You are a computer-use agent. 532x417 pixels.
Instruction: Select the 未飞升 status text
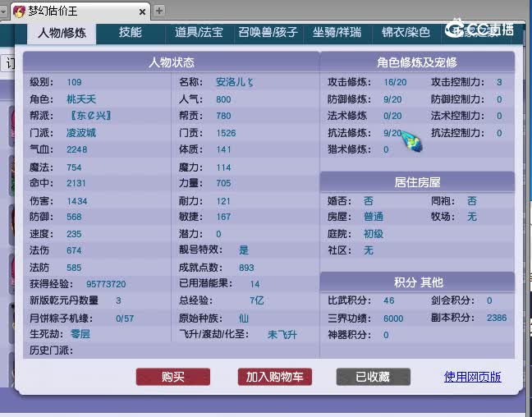[282, 335]
